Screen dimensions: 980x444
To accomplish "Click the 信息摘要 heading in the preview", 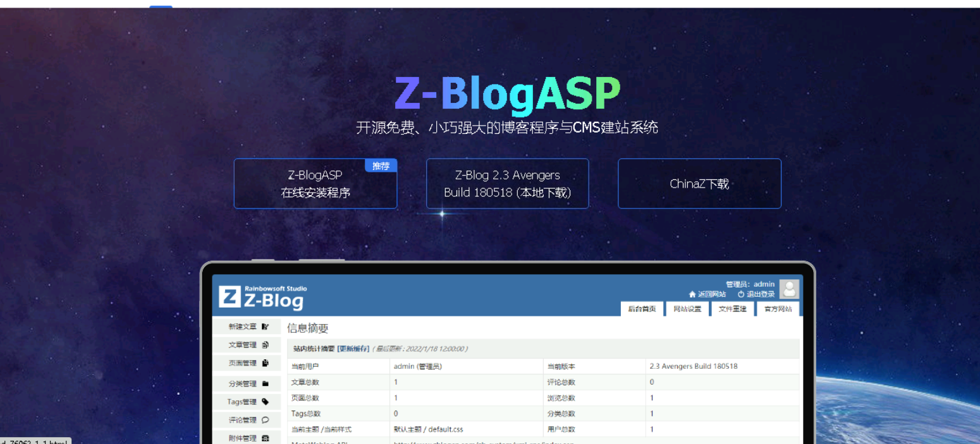I will click(308, 328).
